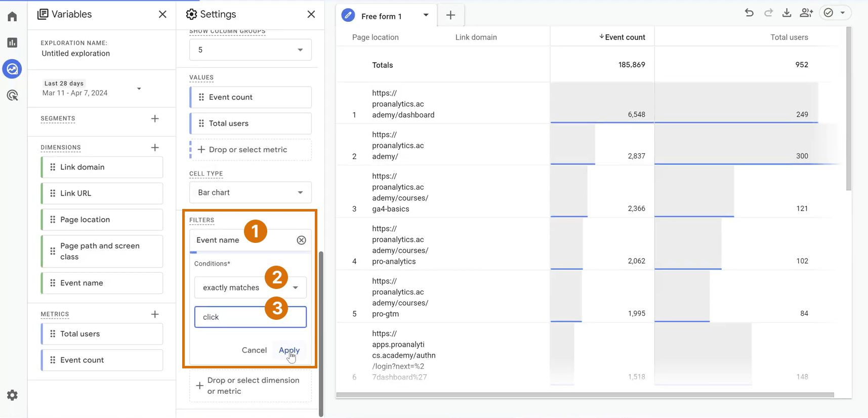
Task: Select the Event count metric in Variables
Action: 102,360
